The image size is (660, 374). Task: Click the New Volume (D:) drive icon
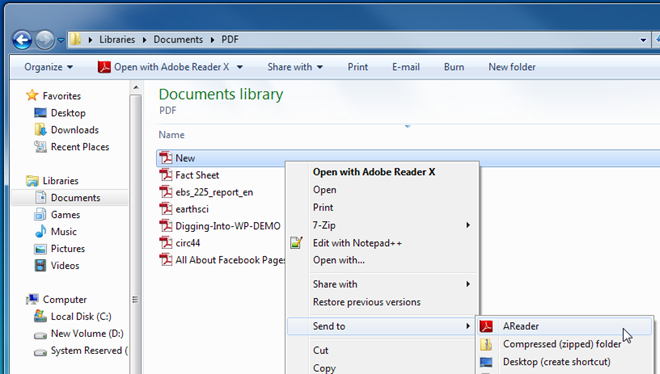40,335
